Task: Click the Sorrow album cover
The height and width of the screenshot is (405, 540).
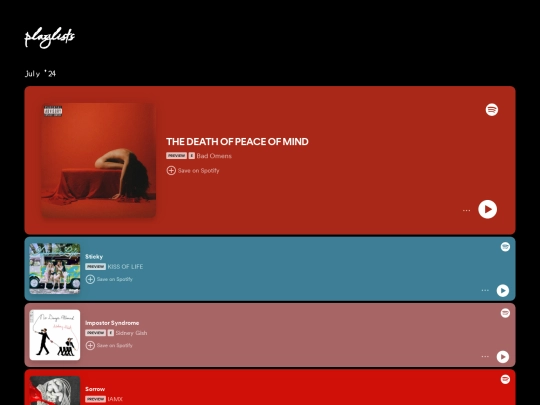Action: pos(55,391)
